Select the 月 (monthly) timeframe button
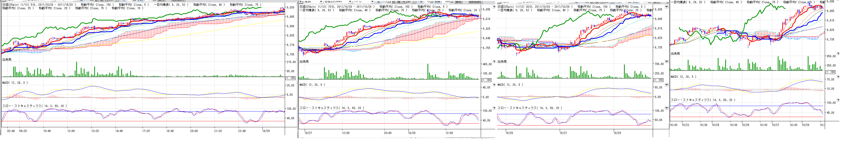The image size is (868, 154). click(x=404, y=2)
